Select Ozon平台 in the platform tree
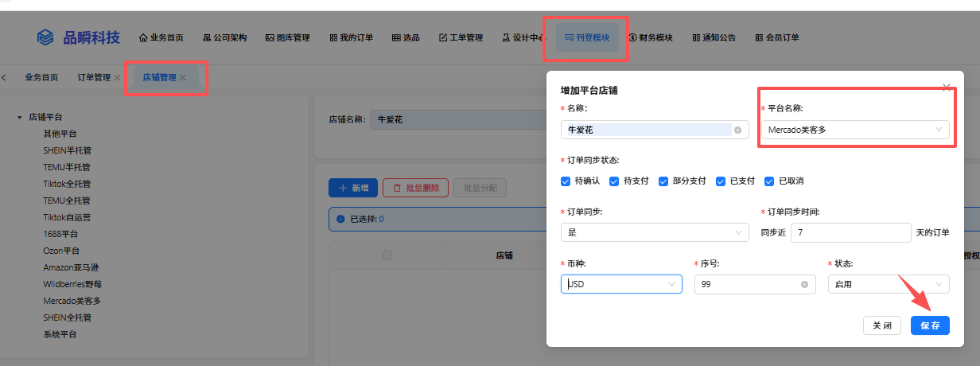 tap(64, 251)
